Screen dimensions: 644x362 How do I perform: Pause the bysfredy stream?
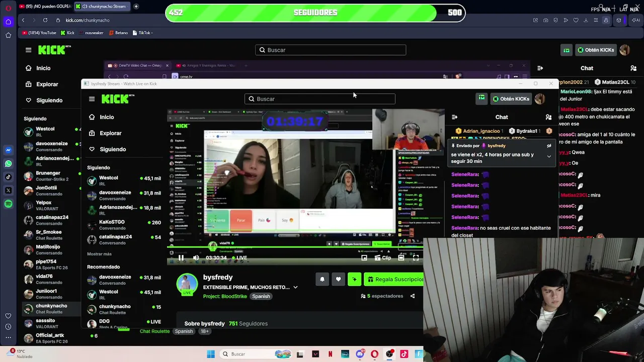pos(181,258)
